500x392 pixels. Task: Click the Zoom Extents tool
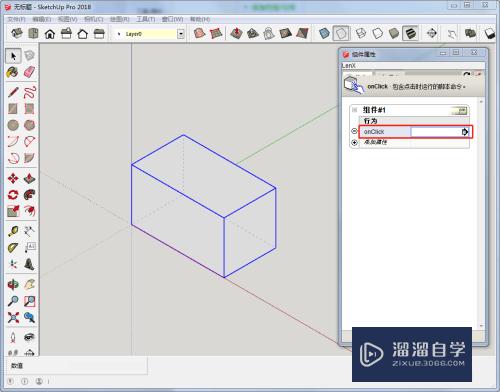click(13, 317)
